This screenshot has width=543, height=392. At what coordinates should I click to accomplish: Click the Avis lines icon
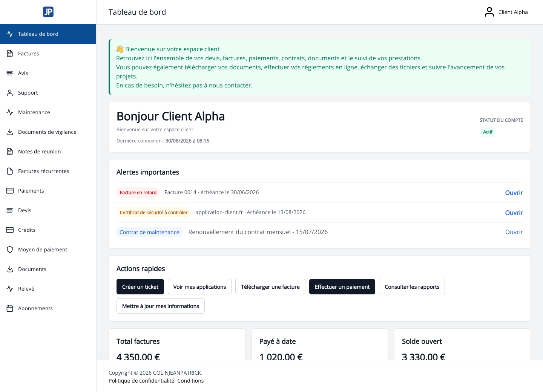point(10,73)
